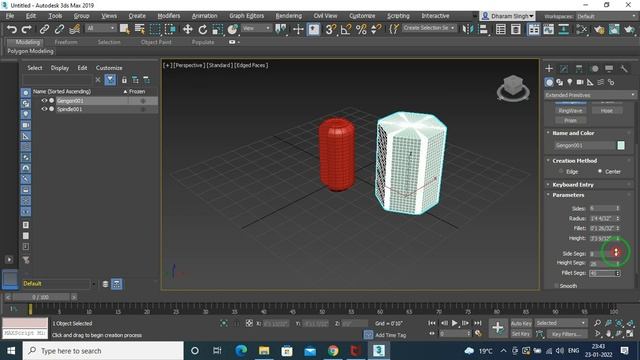Switch to the Freeform ribbon tab
This screenshot has height=360, width=640.
click(x=66, y=42)
